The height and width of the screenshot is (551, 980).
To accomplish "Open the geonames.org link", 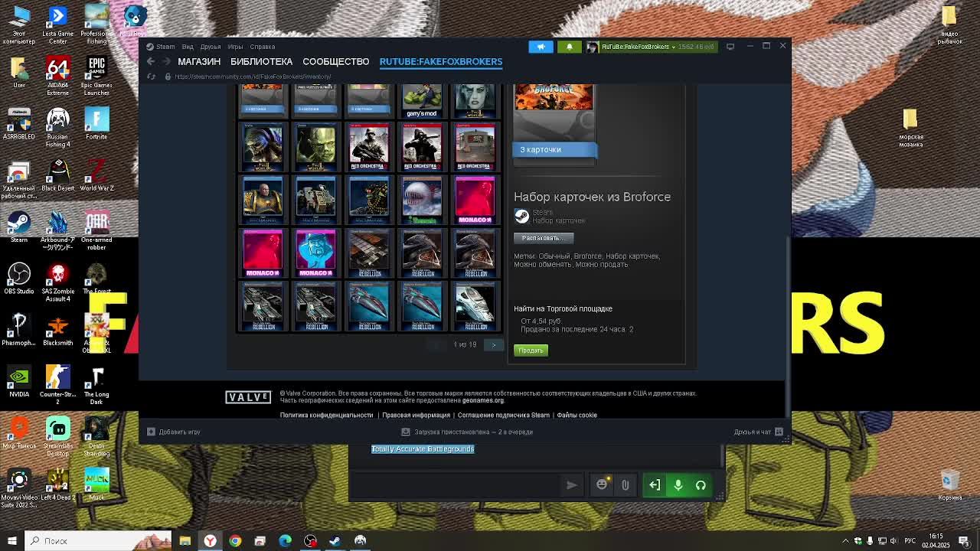I will click(483, 400).
